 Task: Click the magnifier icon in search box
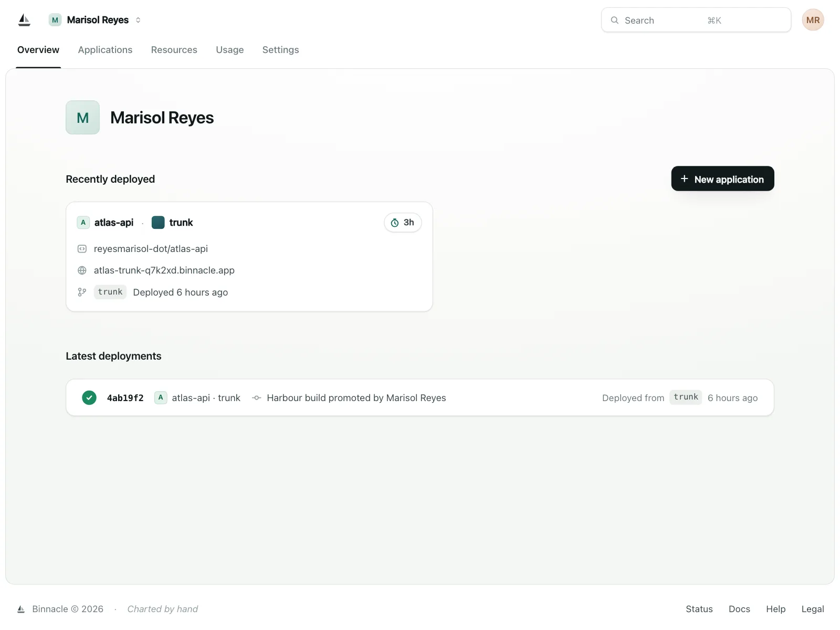tap(614, 20)
